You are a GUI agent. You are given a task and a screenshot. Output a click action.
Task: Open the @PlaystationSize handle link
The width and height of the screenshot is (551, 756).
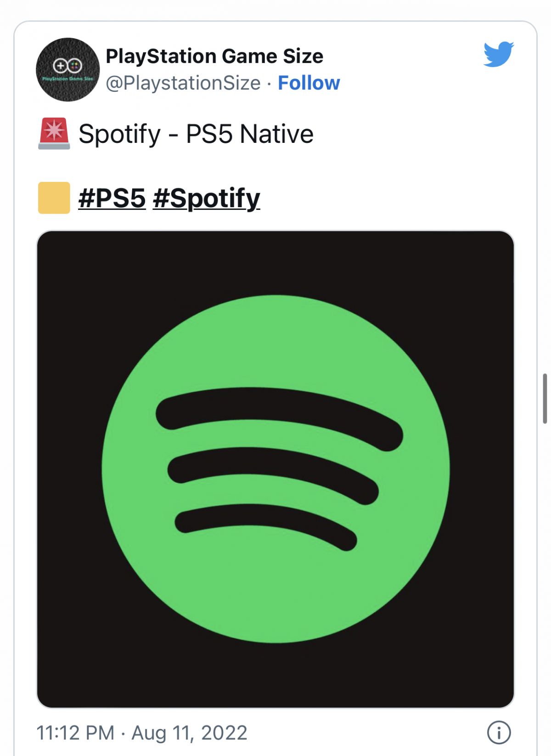click(183, 83)
